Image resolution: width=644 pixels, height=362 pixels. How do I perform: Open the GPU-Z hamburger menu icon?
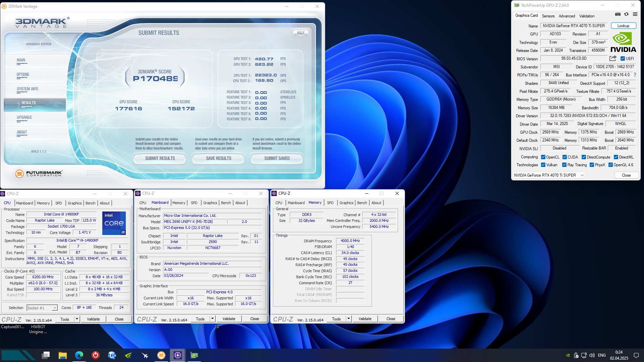pyautogui.click(x=635, y=14)
